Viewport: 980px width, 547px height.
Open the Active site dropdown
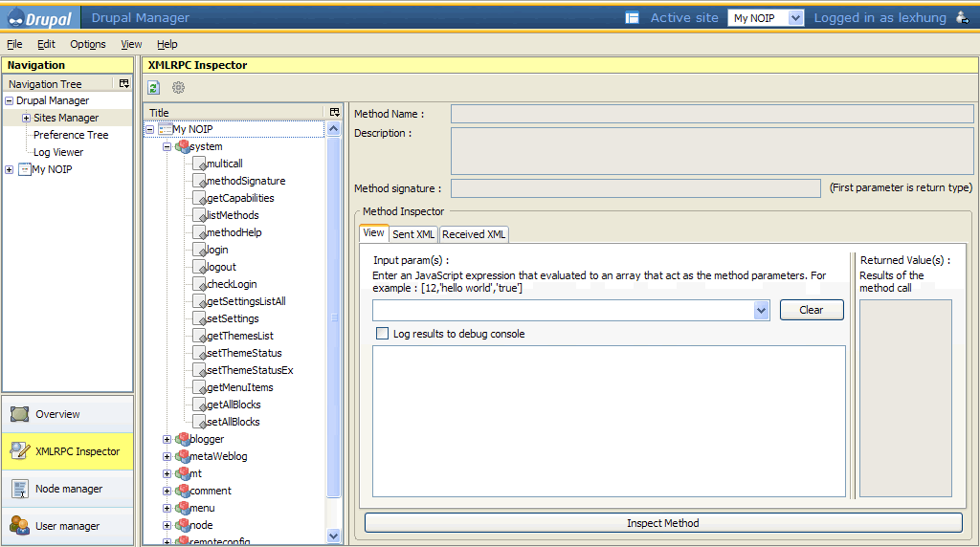[795, 18]
